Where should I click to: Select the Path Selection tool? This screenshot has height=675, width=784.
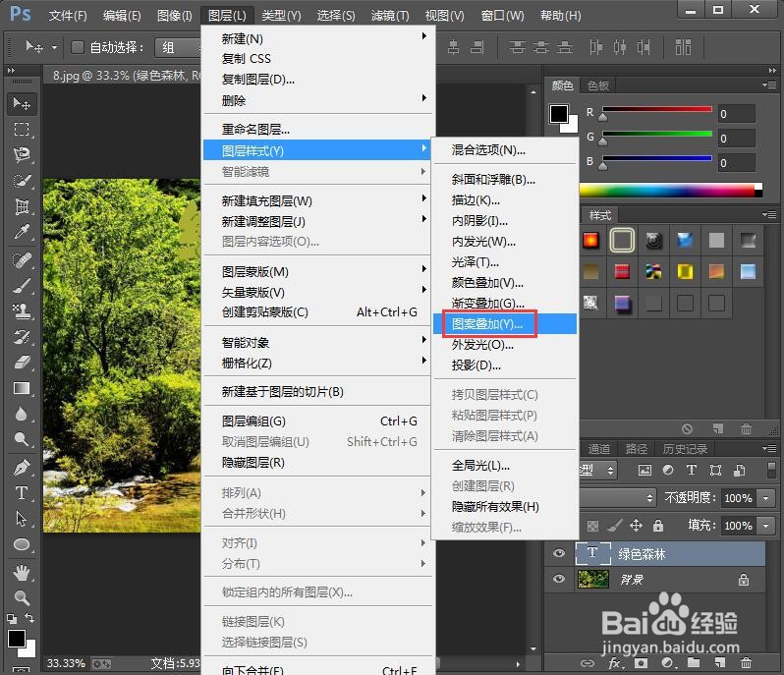point(22,519)
